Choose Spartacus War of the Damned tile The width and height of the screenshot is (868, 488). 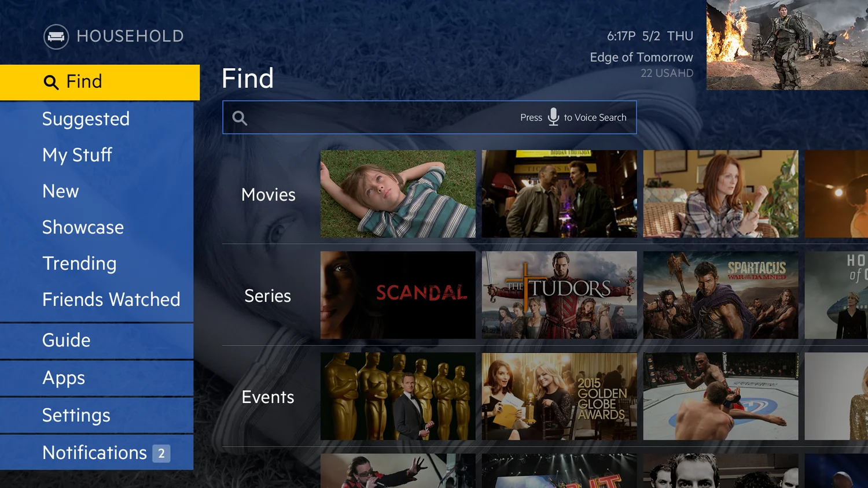(721, 295)
